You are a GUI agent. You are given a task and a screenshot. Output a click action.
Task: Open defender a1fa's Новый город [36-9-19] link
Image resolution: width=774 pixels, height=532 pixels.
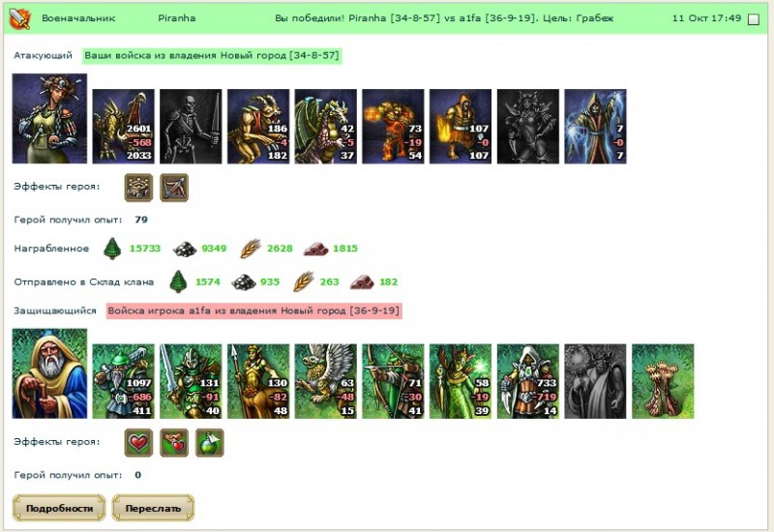(x=253, y=310)
